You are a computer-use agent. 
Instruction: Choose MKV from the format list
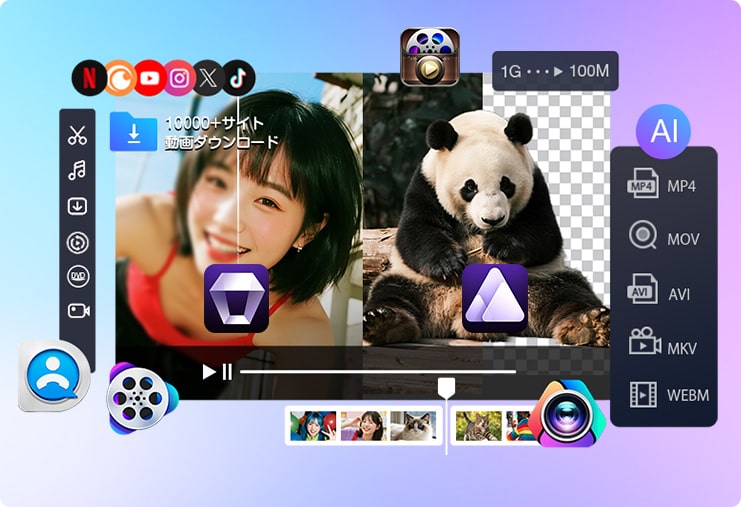tap(662, 347)
